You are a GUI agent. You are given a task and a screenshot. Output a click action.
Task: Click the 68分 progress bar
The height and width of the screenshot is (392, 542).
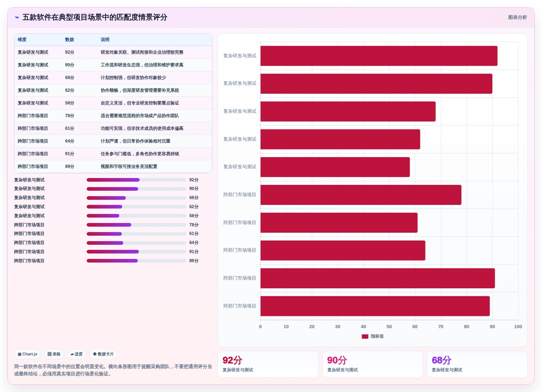point(136,198)
